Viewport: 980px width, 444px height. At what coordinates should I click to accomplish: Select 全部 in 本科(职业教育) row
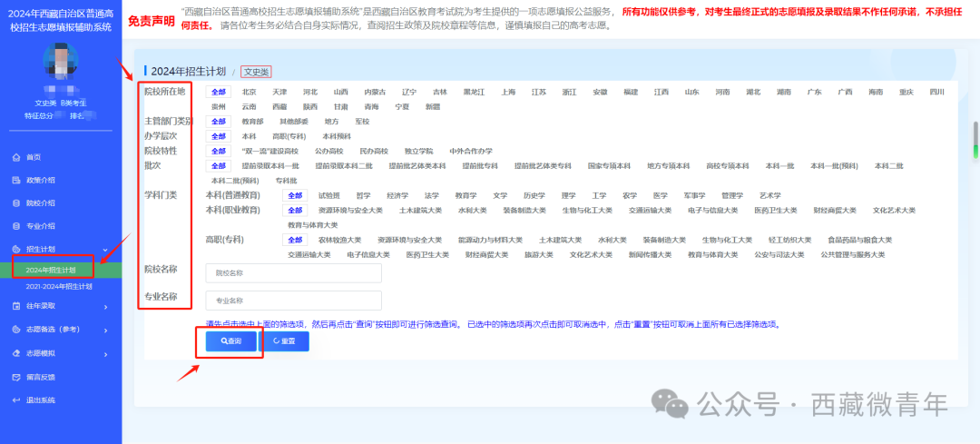tap(294, 210)
